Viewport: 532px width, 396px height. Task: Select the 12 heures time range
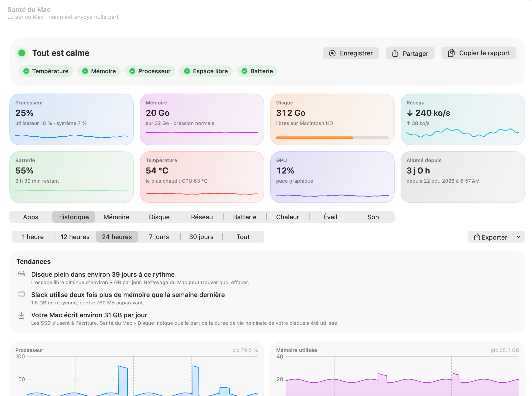point(75,237)
